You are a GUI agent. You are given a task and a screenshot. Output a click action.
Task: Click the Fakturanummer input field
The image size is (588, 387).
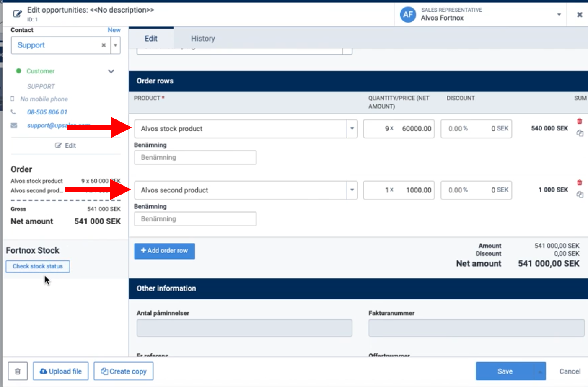click(477, 328)
